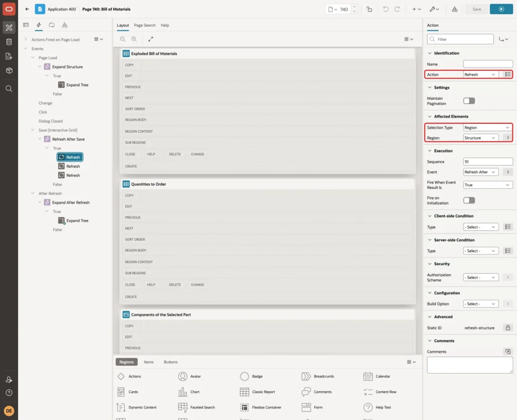Zoom out the layout view
The image size is (517, 420).
pyautogui.click(x=123, y=39)
